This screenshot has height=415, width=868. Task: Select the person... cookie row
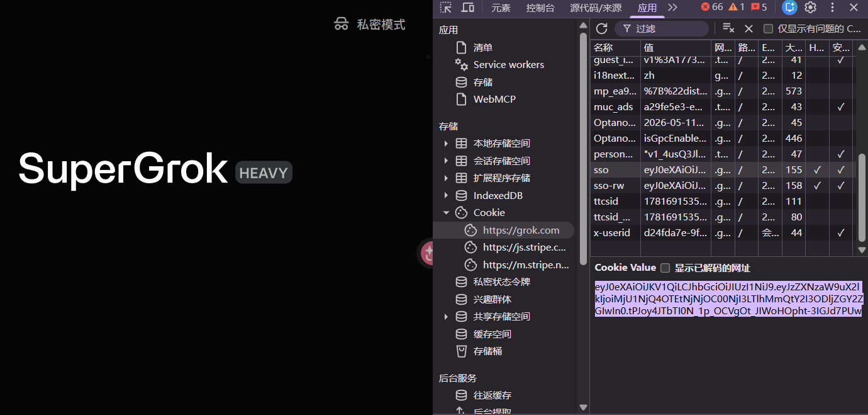pyautogui.click(x=721, y=154)
